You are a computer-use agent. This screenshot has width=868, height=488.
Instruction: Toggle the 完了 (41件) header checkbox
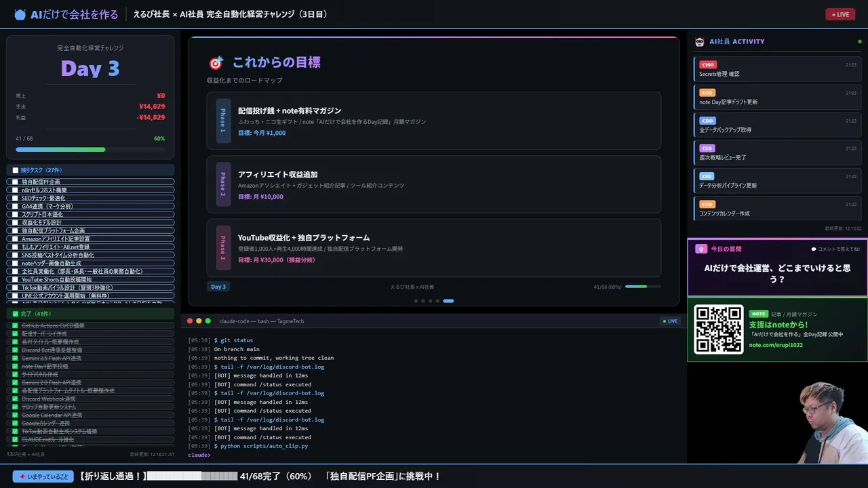15,314
